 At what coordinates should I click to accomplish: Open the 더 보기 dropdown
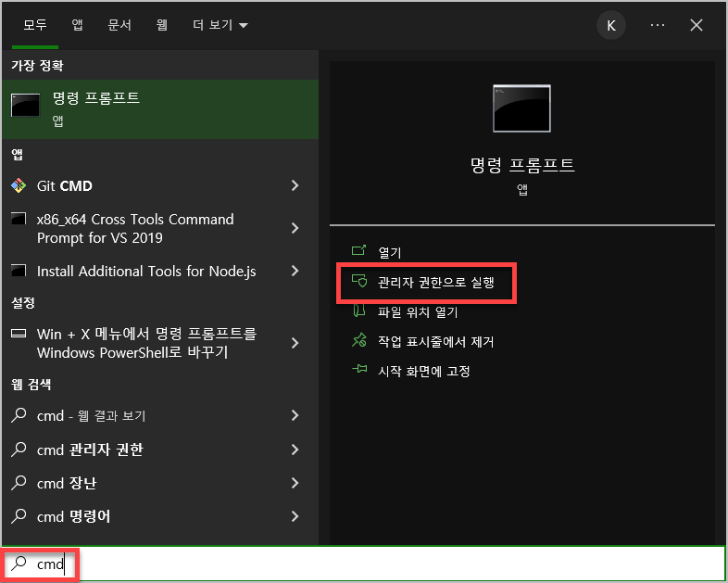(220, 25)
